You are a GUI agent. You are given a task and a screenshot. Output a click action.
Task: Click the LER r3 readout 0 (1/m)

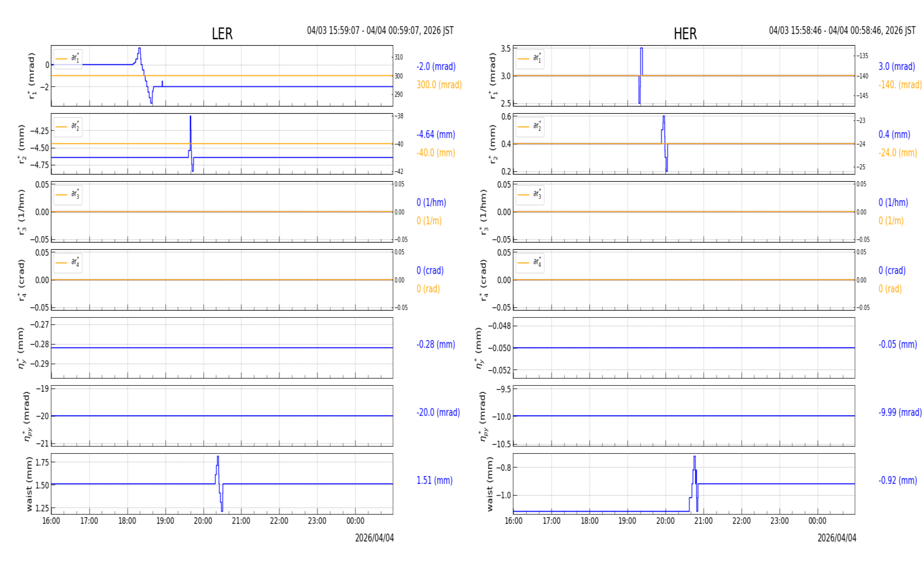coord(429,221)
